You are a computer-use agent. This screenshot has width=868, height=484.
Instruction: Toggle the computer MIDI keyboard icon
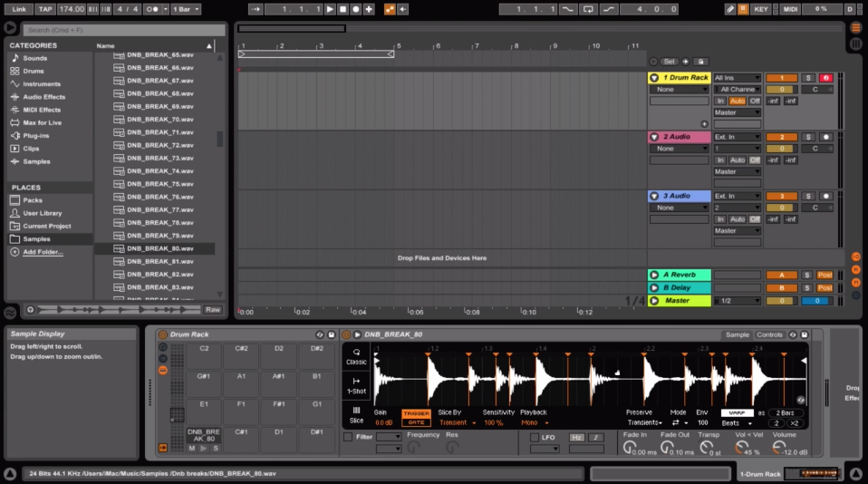click(743, 9)
